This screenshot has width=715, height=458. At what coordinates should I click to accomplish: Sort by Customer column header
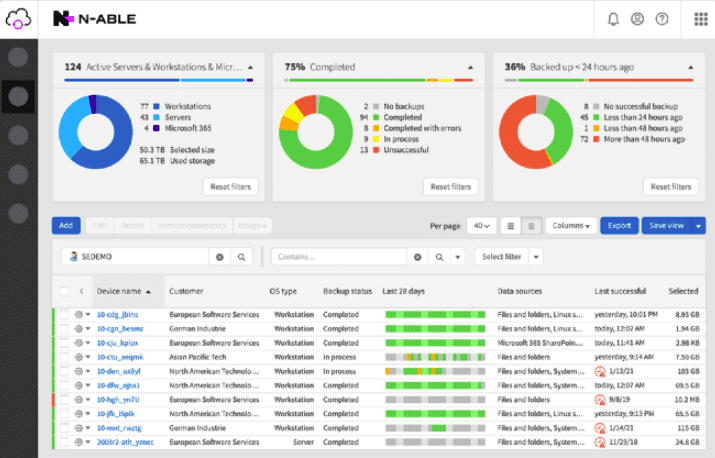186,291
